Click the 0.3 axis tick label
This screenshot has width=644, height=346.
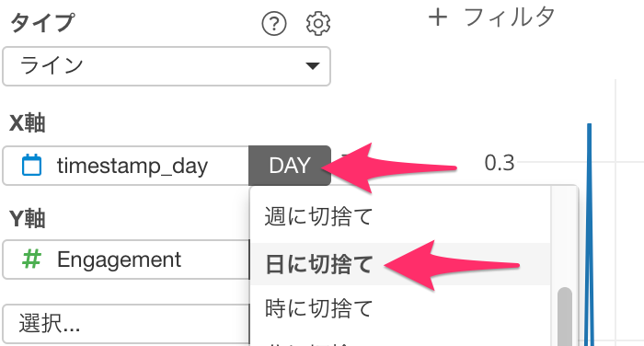pyautogui.click(x=499, y=163)
